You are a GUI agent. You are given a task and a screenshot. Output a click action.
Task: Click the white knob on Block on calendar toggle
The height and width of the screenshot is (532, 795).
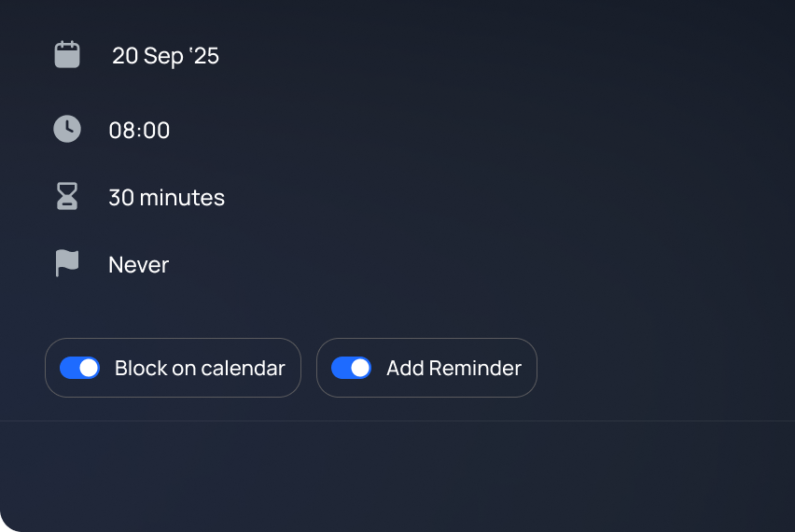(89, 368)
